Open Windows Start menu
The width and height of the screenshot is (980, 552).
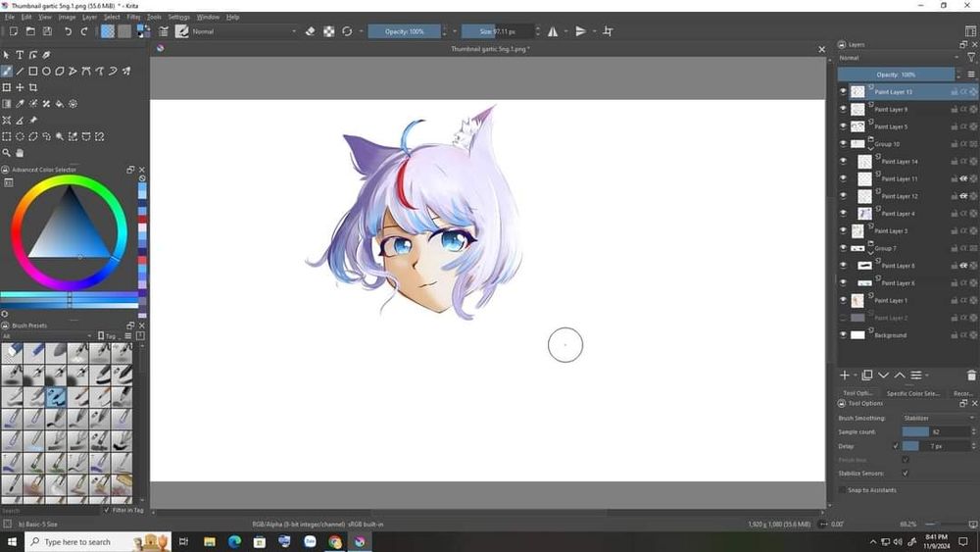11,541
